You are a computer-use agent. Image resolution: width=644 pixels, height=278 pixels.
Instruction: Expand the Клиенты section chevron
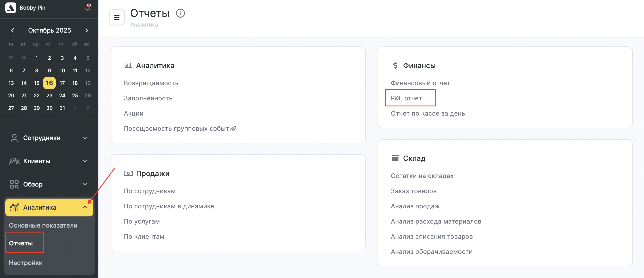click(x=85, y=161)
